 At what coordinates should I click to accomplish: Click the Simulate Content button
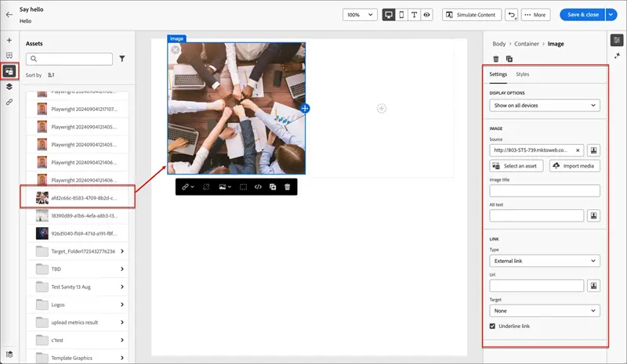tap(472, 15)
